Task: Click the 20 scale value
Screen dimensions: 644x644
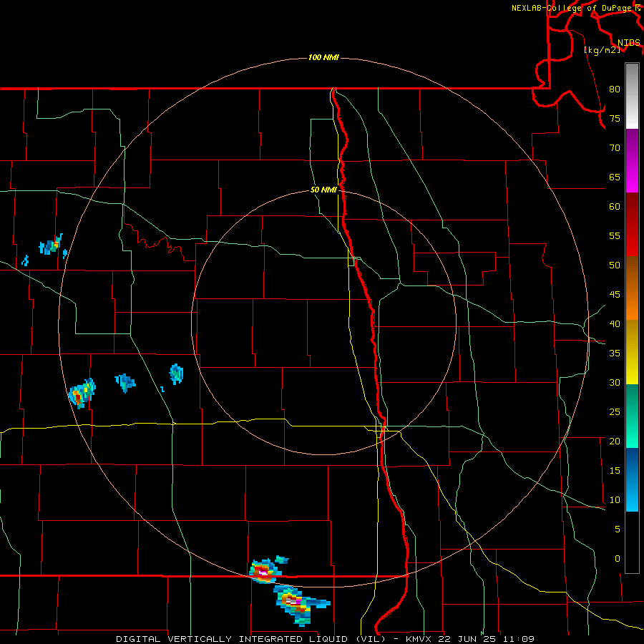Action: [x=615, y=441]
